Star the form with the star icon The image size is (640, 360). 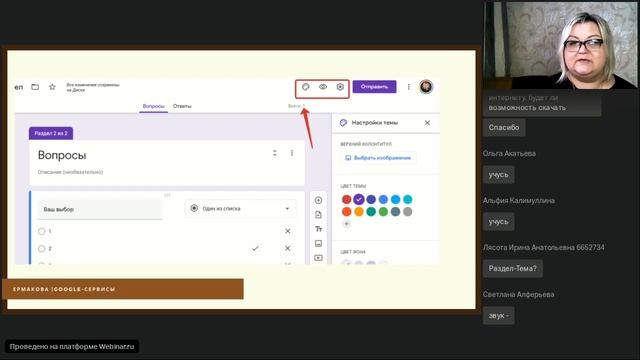(52, 87)
